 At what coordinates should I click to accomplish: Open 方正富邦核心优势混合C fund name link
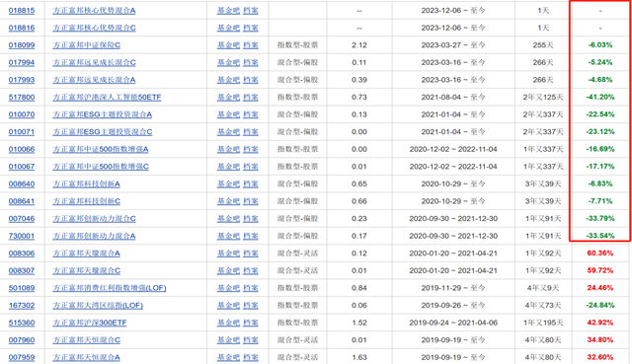[x=95, y=28]
